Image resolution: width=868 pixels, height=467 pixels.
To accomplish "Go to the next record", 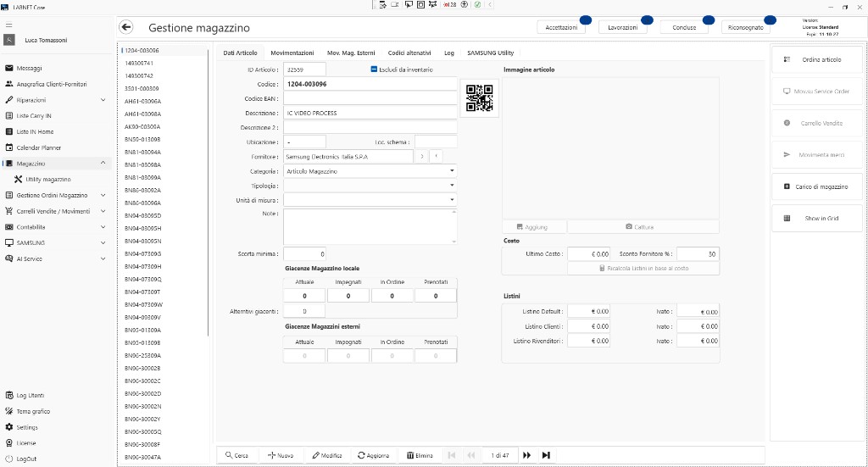I will click(x=526, y=455).
